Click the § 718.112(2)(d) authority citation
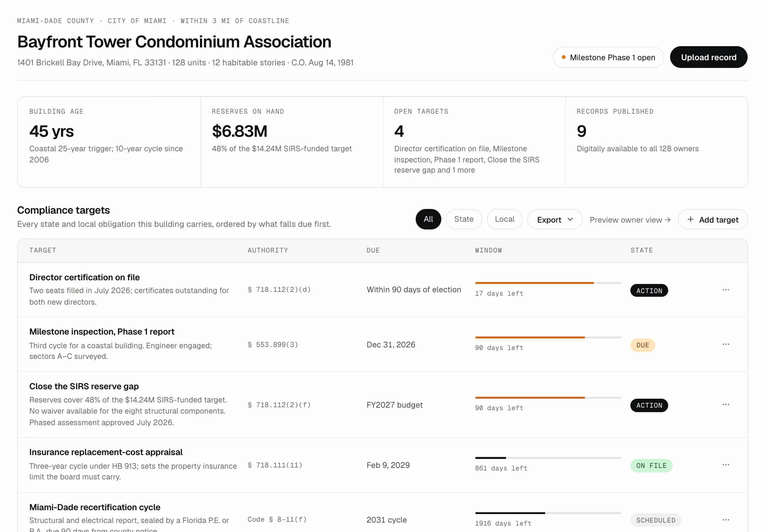 [x=279, y=290]
